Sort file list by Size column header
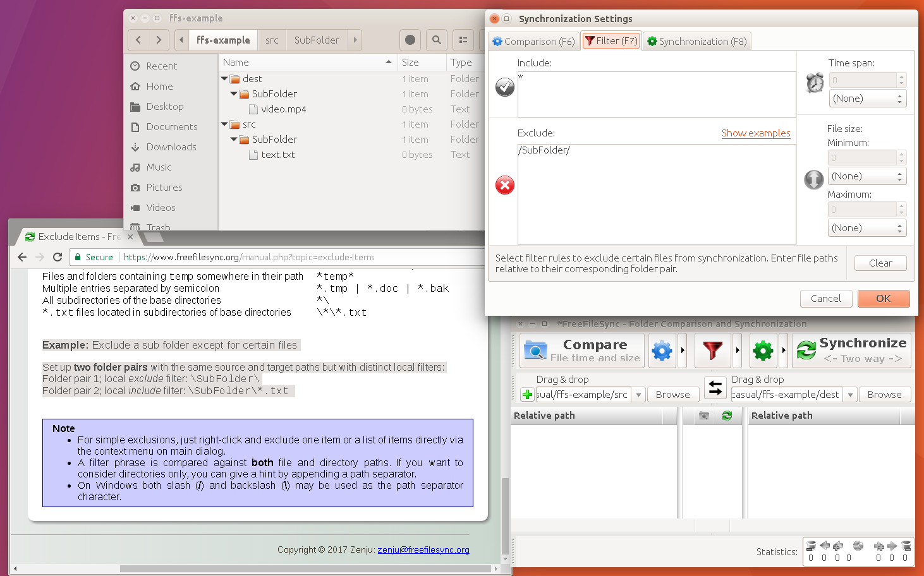This screenshot has width=924, height=576. [421, 63]
